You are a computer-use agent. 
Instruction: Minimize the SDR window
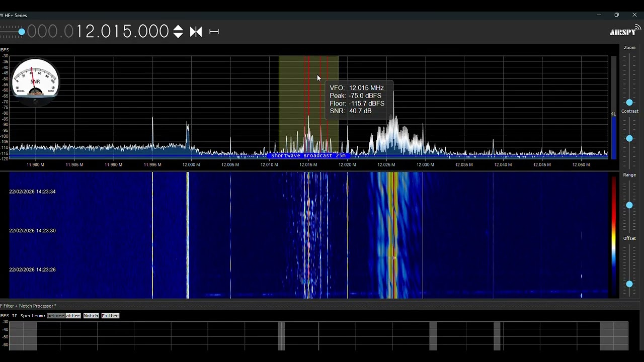(x=599, y=15)
